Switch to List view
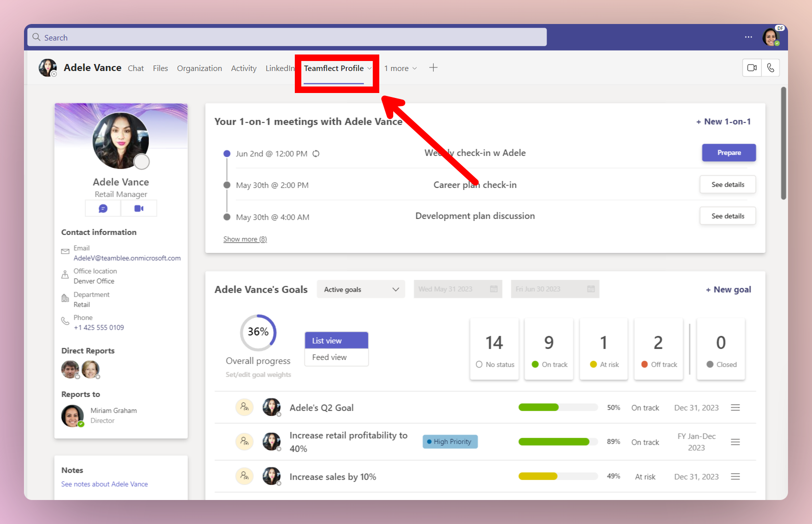Screen dimensions: 812x524 pos(337,340)
